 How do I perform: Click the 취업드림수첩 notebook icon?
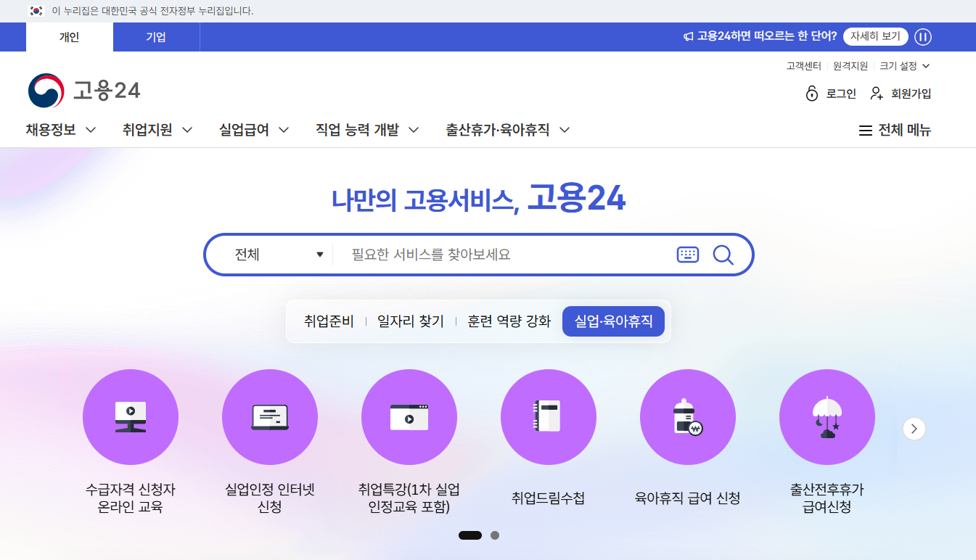tap(549, 417)
